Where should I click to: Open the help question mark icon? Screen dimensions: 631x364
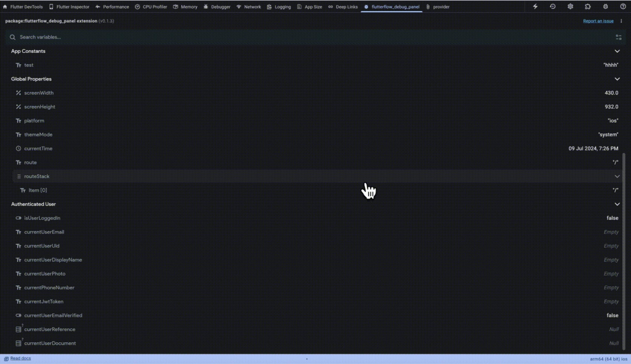click(623, 6)
